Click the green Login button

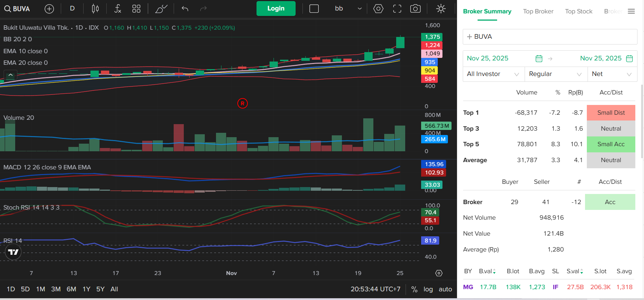coord(276,9)
